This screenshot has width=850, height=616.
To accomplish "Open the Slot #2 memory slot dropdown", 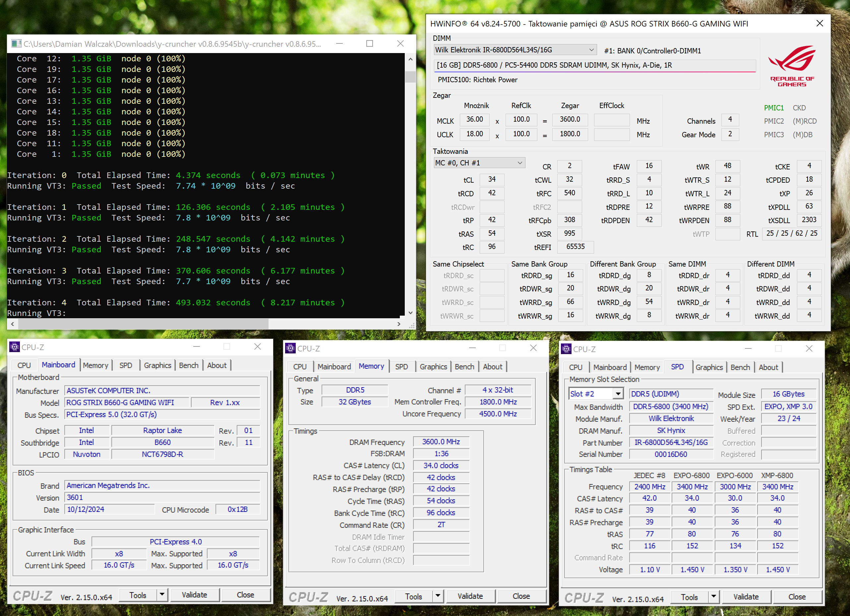I will pyautogui.click(x=618, y=394).
